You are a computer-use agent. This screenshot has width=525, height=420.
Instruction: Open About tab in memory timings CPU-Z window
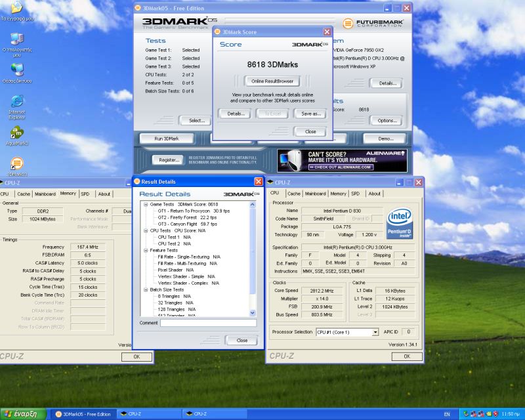pos(104,194)
